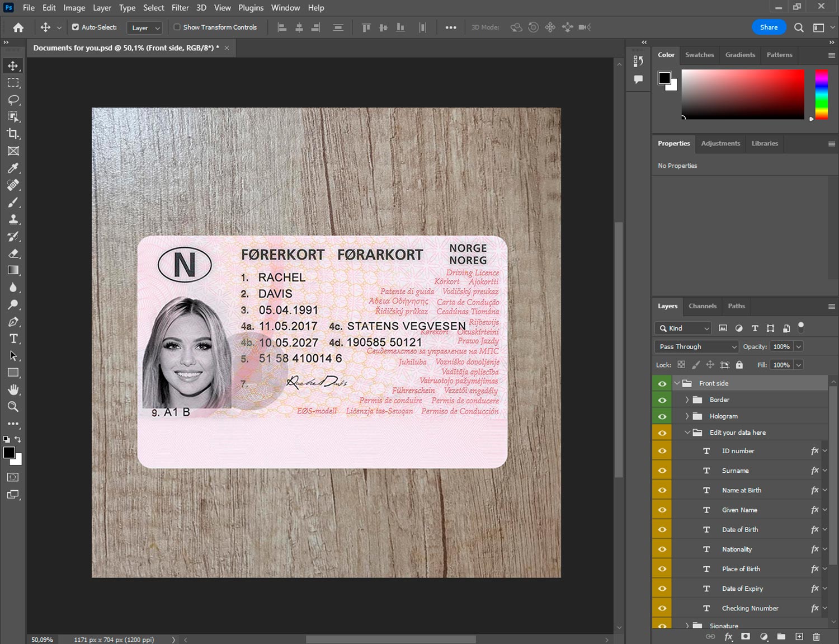Expand the Border layer group

[687, 400]
